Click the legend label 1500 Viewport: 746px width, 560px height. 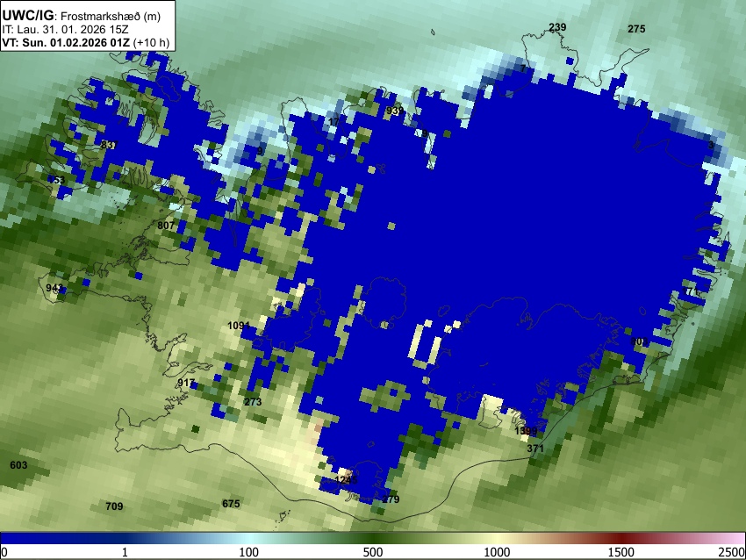point(620,552)
